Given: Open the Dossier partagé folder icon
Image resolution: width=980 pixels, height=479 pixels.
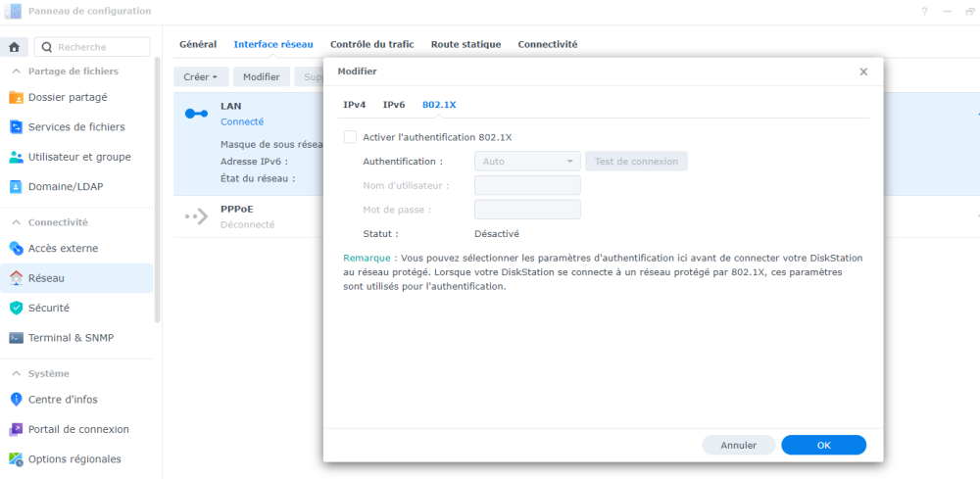Looking at the screenshot, I should (x=16, y=97).
